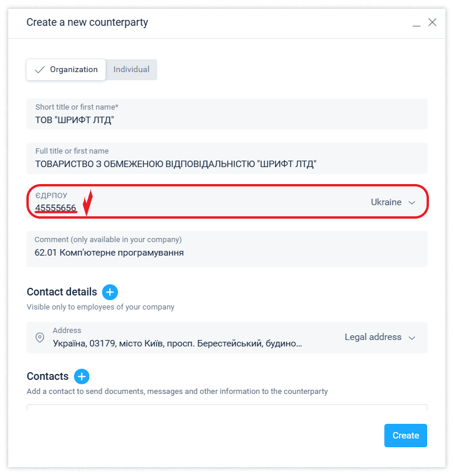Edit the Short title or first name field
The width and height of the screenshot is (453, 476).
pos(226,120)
